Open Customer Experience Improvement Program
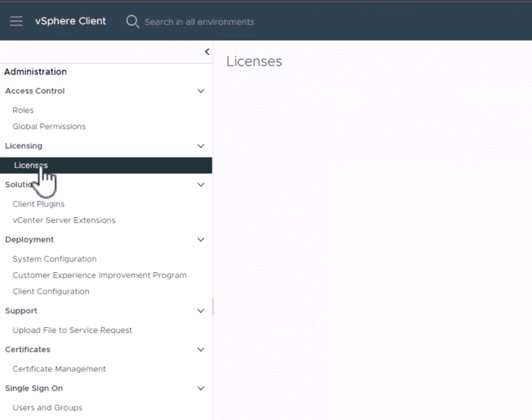Image resolution: width=532 pixels, height=420 pixels. coord(99,275)
